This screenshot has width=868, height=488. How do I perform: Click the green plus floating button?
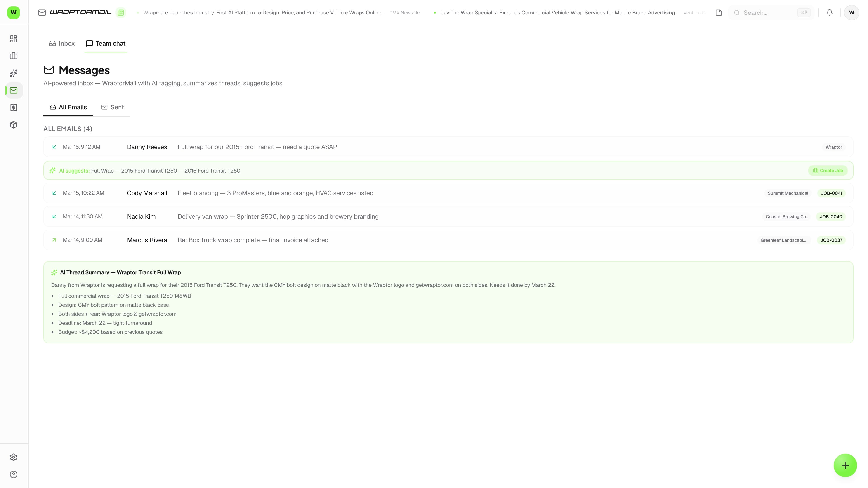click(845, 465)
